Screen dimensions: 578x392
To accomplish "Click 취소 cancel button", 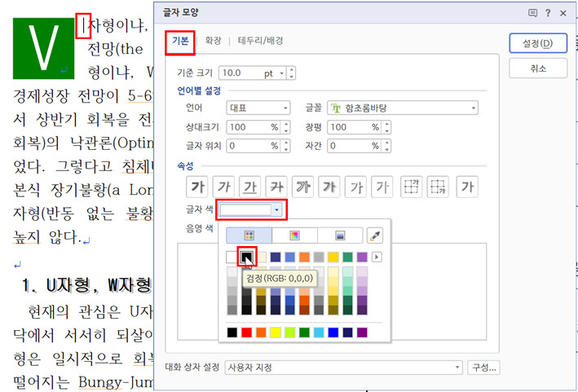I will coord(536,68).
